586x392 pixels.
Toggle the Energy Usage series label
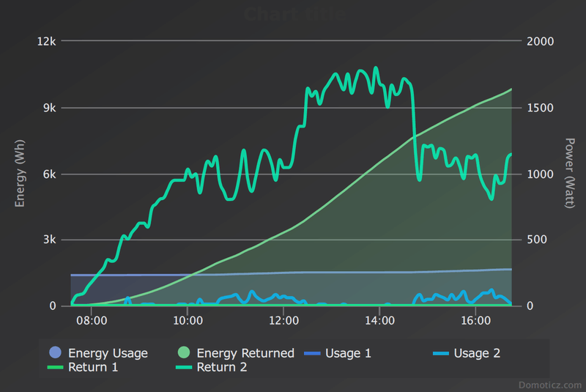pyautogui.click(x=108, y=353)
